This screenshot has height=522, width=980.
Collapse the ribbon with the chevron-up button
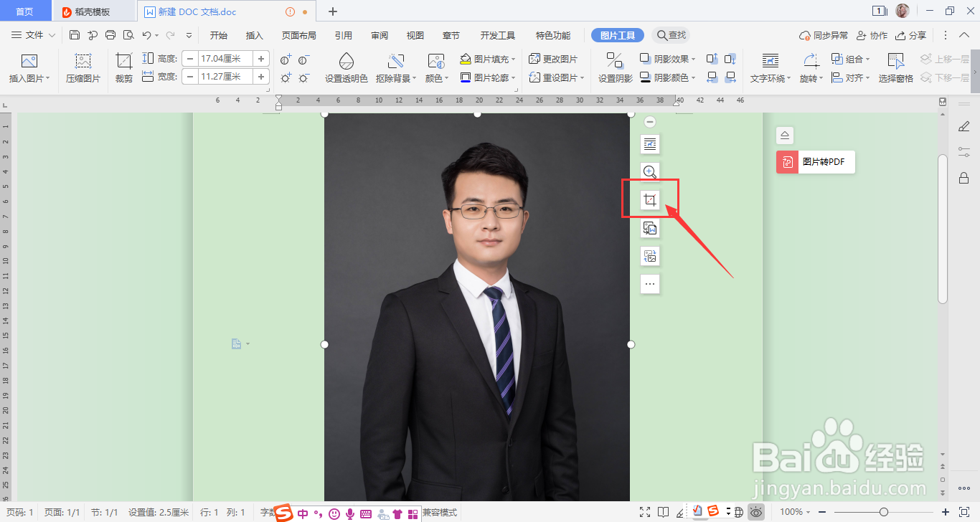click(x=964, y=35)
